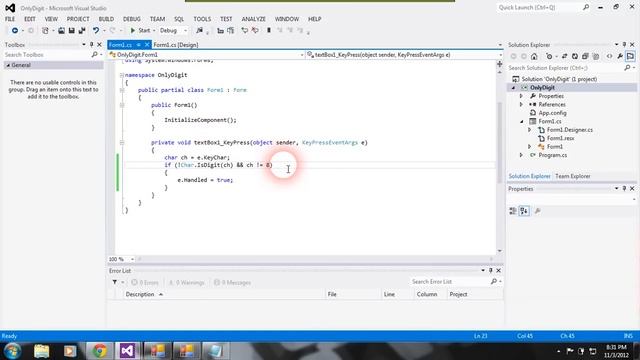Expand the Program.cs node
Viewport: 640px width, 360px height.
(521, 155)
